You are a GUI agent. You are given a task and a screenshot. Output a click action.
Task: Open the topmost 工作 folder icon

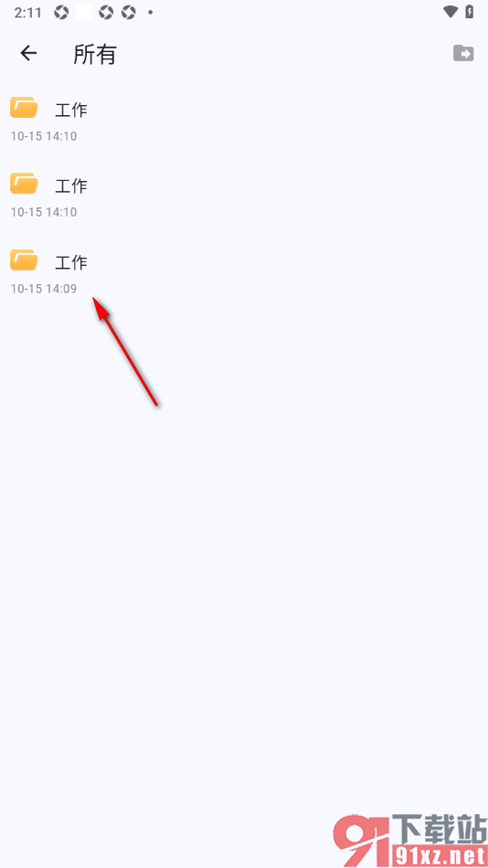pyautogui.click(x=24, y=108)
